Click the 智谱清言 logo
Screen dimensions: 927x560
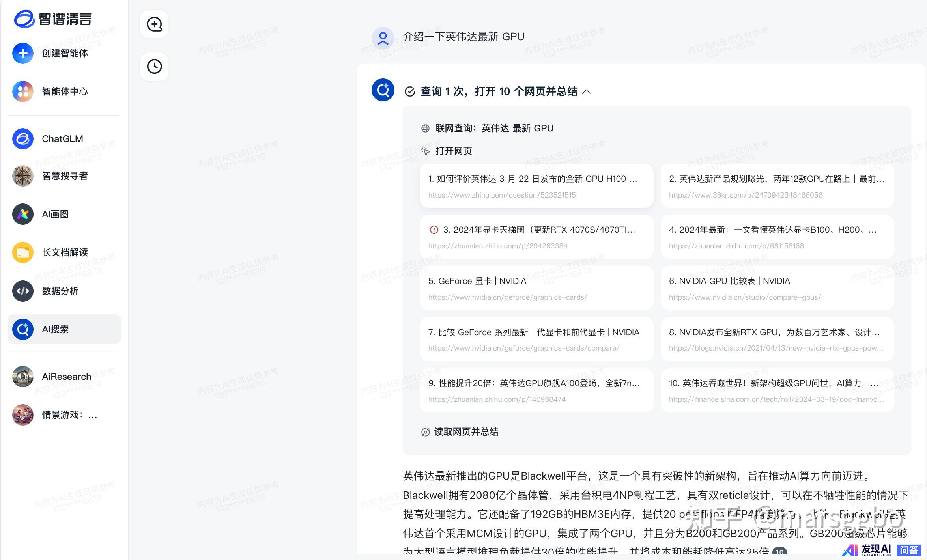point(52,19)
